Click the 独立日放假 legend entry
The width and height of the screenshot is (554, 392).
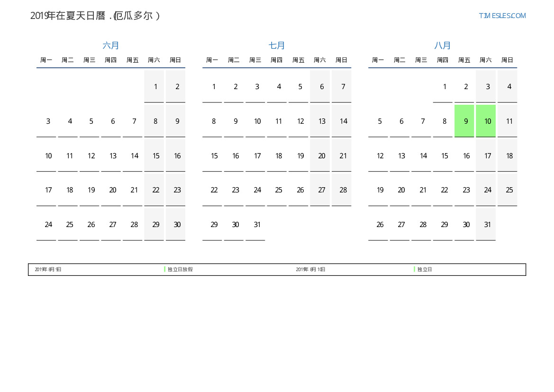tap(180, 269)
